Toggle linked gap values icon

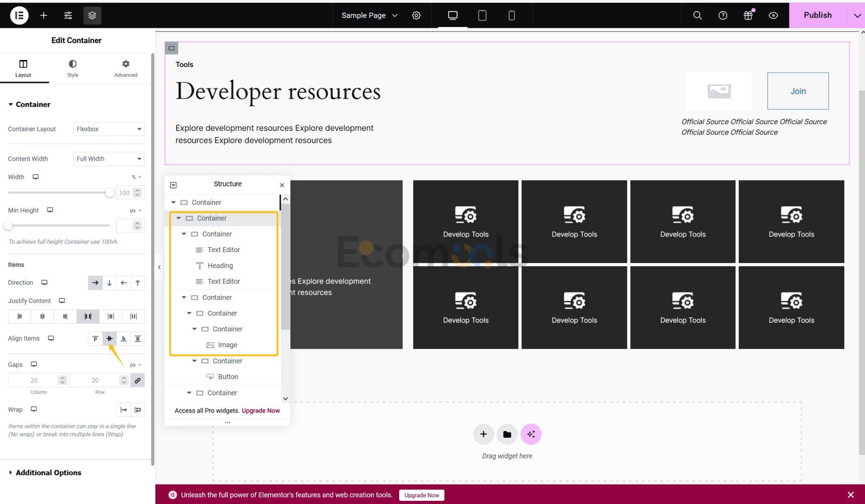137,380
